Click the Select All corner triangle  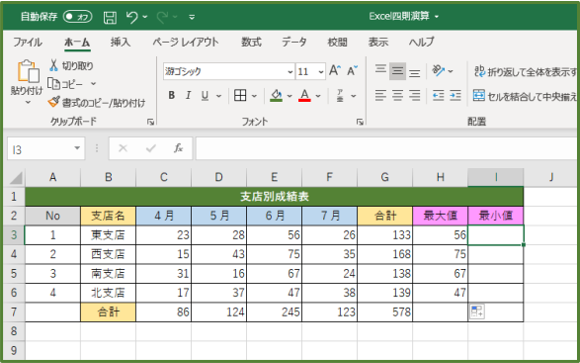point(16,178)
